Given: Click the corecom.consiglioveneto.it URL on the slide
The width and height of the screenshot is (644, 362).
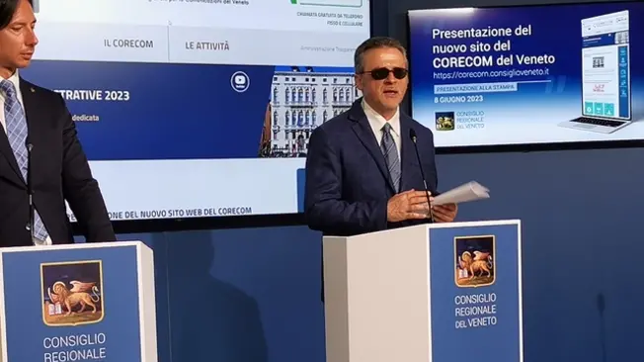Looking at the screenshot, I should [x=491, y=73].
